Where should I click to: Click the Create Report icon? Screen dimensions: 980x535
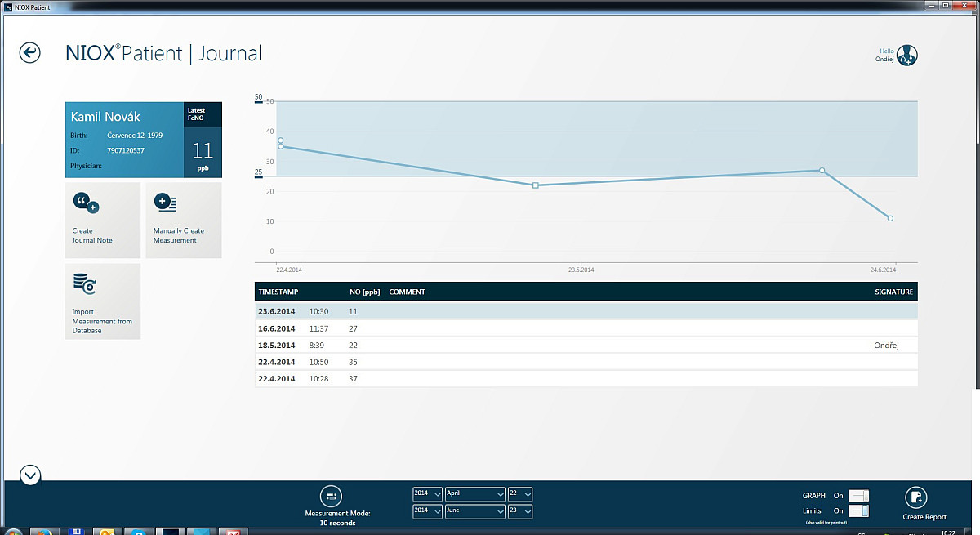point(915,497)
